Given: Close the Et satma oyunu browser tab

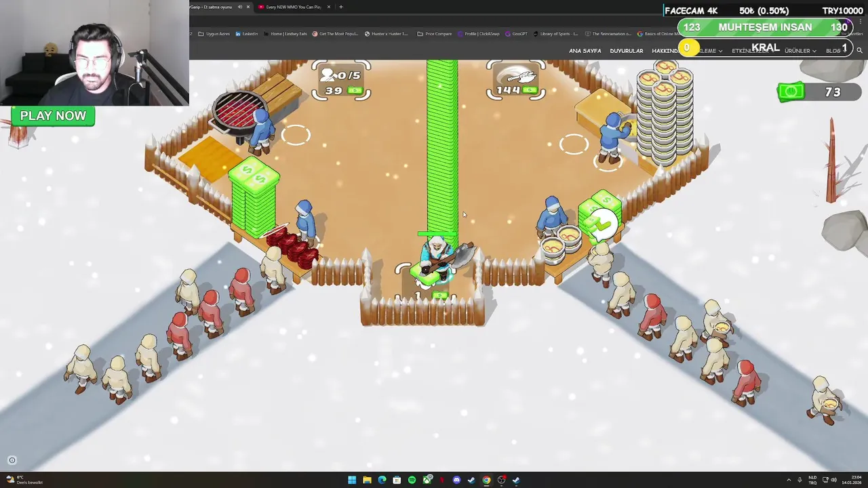Looking at the screenshot, I should point(248,7).
